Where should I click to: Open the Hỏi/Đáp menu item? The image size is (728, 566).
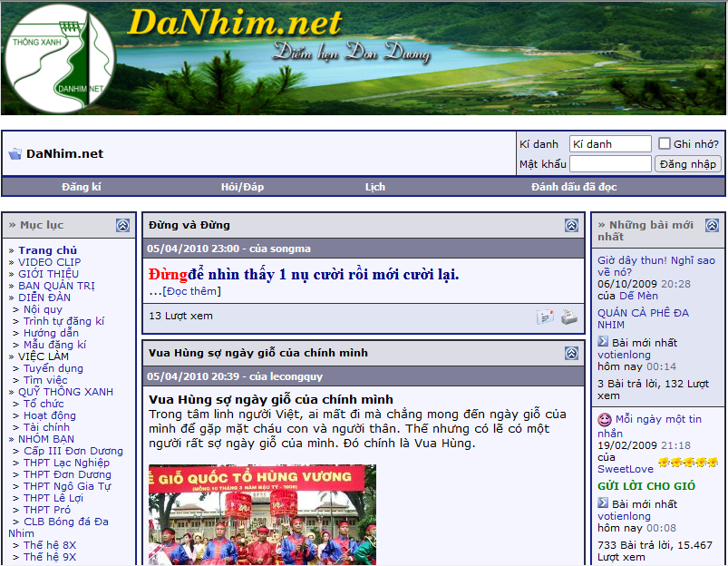[x=242, y=187]
